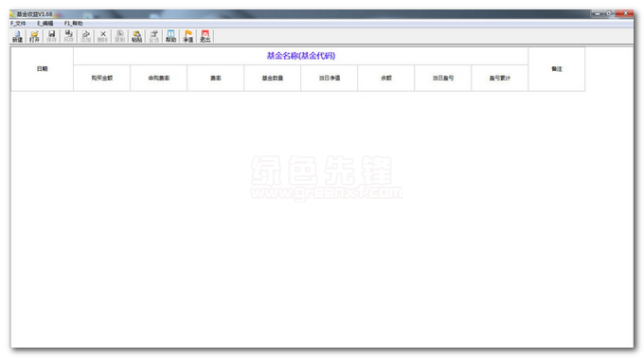Add a record with the 添加 icon
The image size is (644, 358).
point(86,36)
